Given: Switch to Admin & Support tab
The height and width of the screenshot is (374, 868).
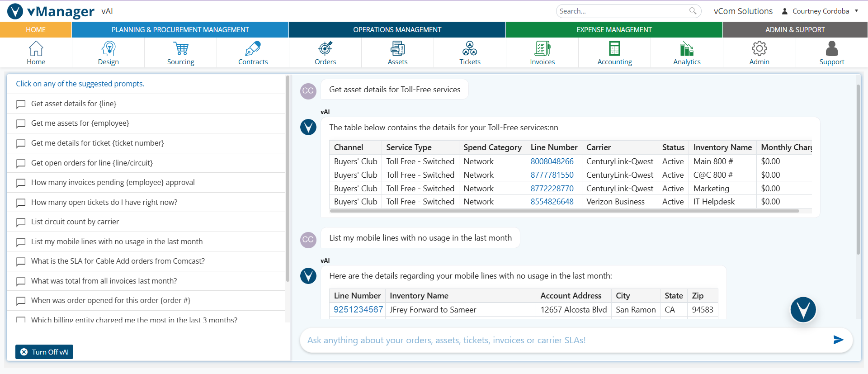Looking at the screenshot, I should [795, 29].
